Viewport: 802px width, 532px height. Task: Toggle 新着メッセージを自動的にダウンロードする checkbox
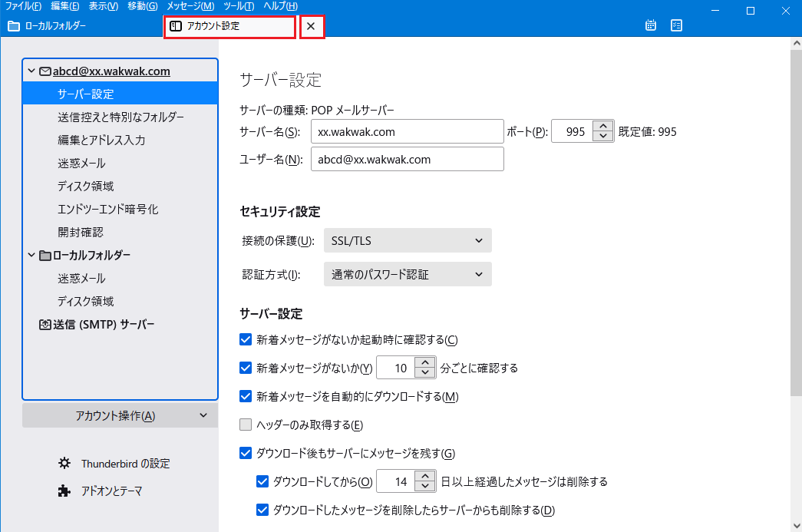[246, 396]
